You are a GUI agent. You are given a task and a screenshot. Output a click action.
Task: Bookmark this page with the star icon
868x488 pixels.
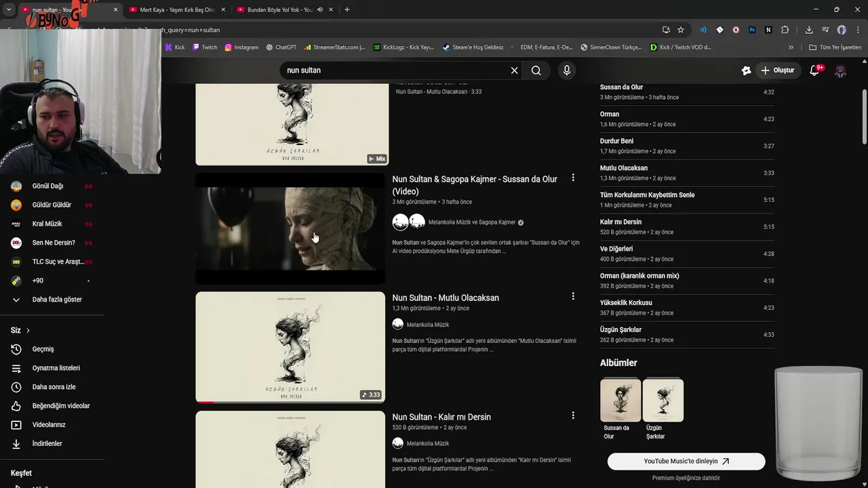pos(681,30)
